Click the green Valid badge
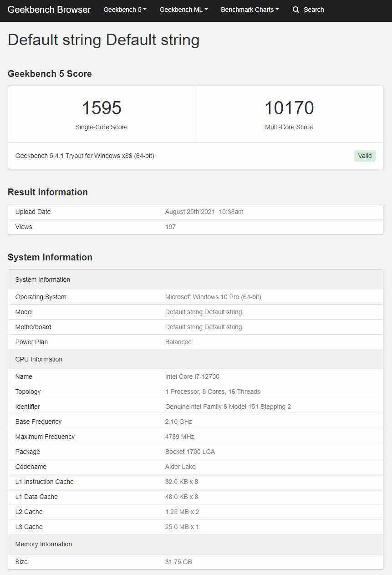 point(365,156)
